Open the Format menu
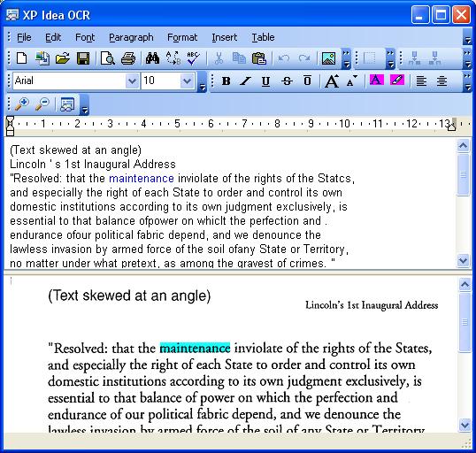Screen dimensions: 476x453 click(182, 37)
